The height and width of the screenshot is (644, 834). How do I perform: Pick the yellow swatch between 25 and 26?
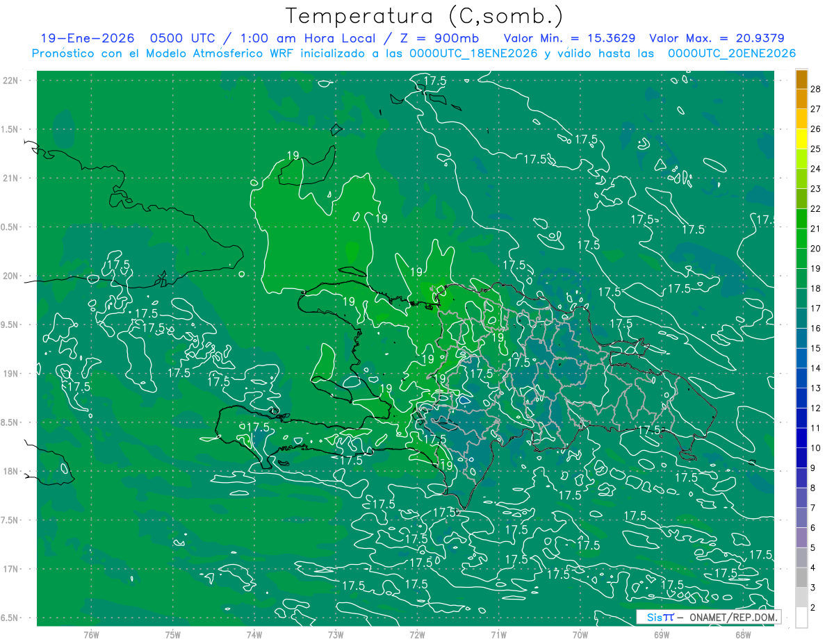point(801,139)
